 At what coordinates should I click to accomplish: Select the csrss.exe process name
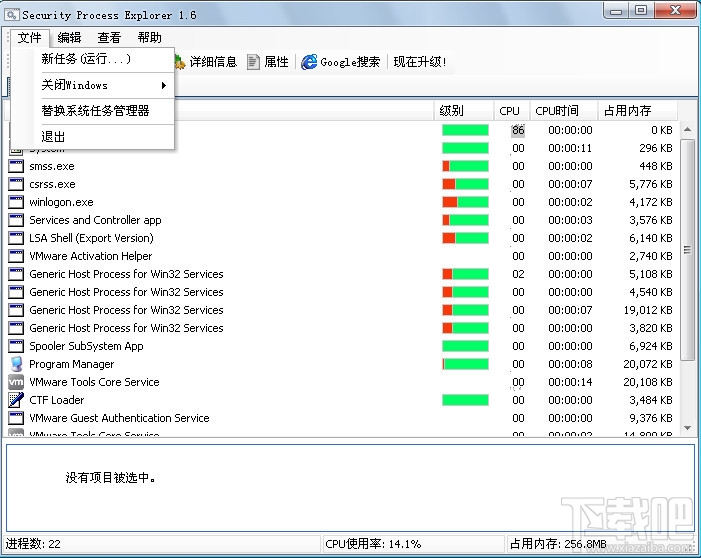tap(52, 184)
